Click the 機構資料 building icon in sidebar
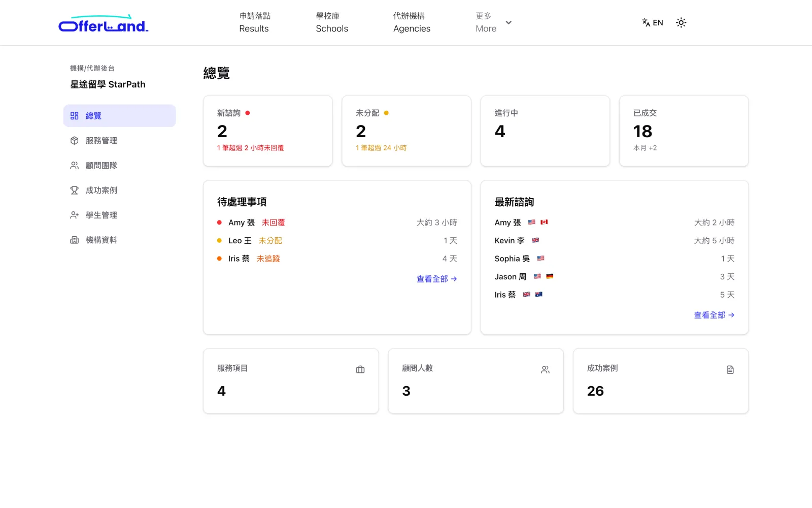Viewport: 812px width, 508px height. coord(75,240)
